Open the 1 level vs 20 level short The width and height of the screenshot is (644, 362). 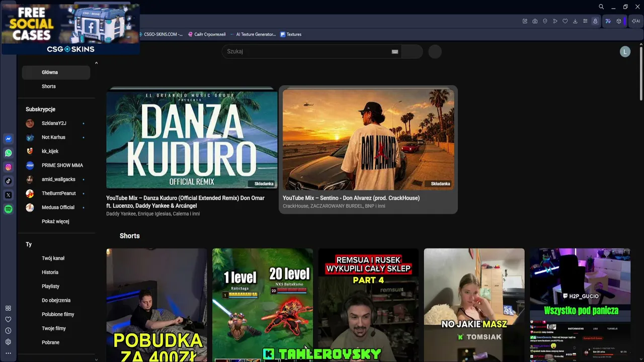[x=263, y=305]
